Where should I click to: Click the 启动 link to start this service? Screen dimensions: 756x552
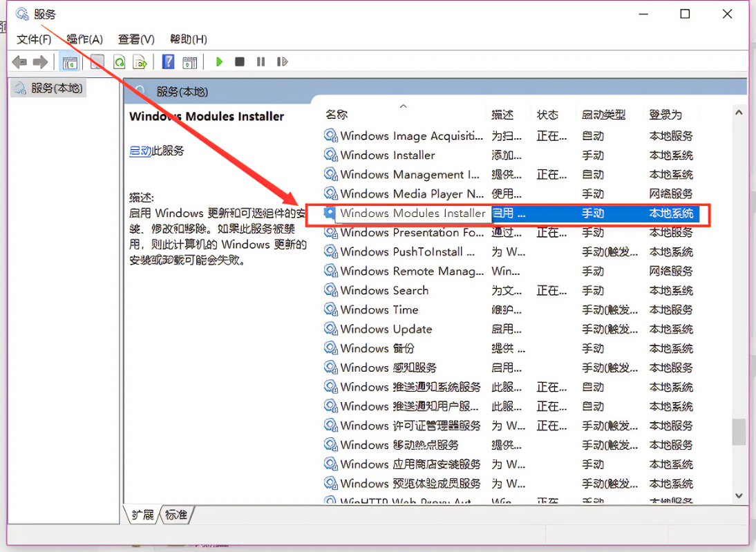(x=140, y=151)
